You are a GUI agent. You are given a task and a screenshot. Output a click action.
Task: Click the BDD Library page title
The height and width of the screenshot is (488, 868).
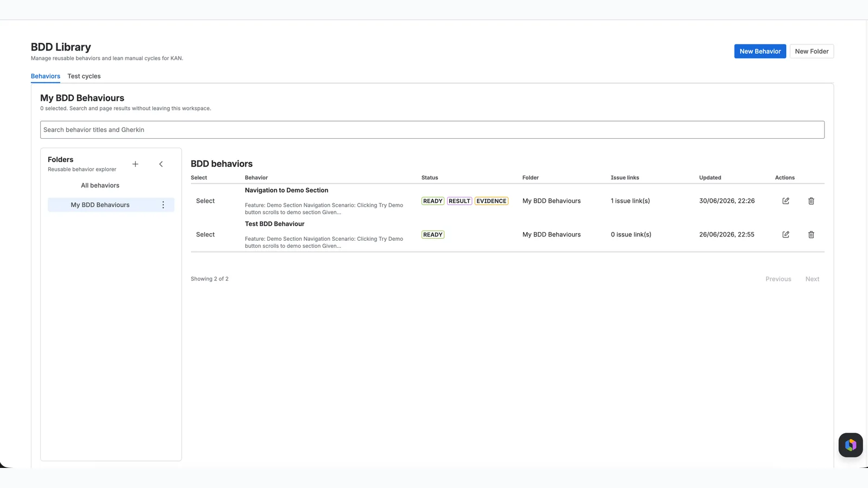pyautogui.click(x=61, y=47)
